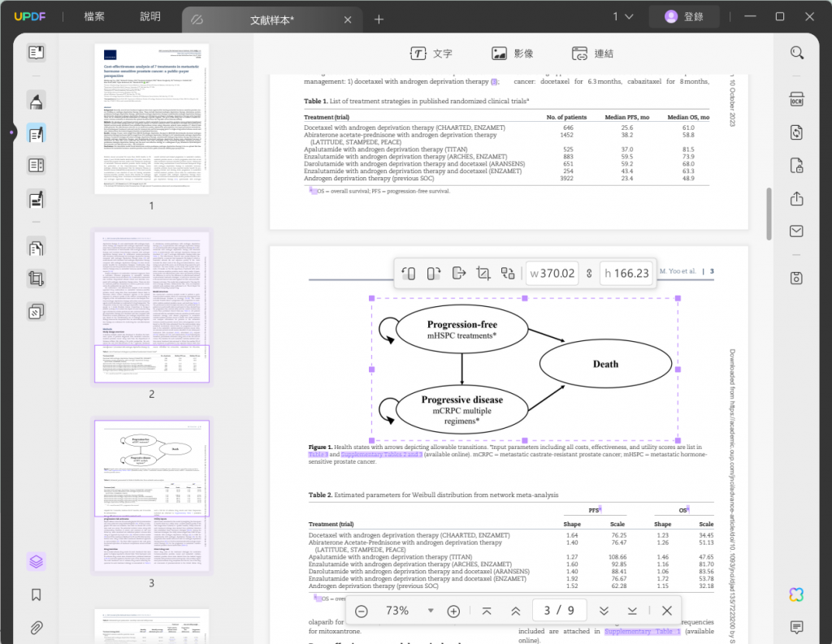Select the Comment highlighter tool
Viewport: 832px width, 644px height.
click(36, 101)
